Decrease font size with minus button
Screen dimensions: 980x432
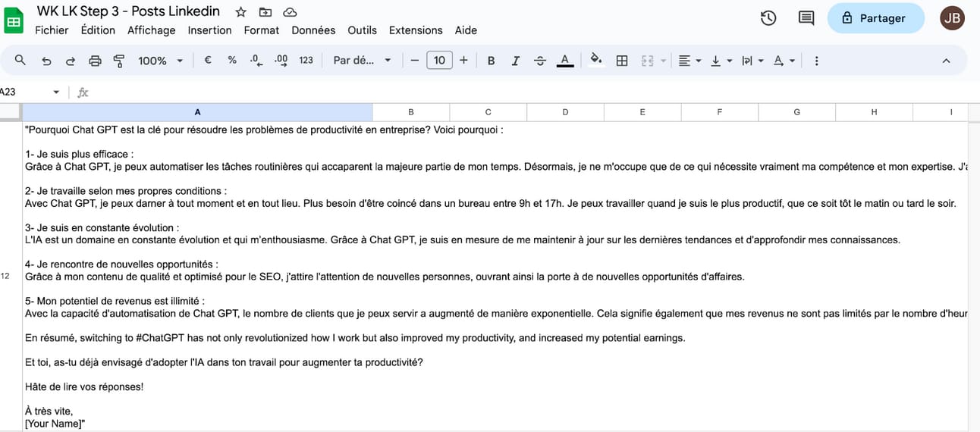(x=414, y=60)
